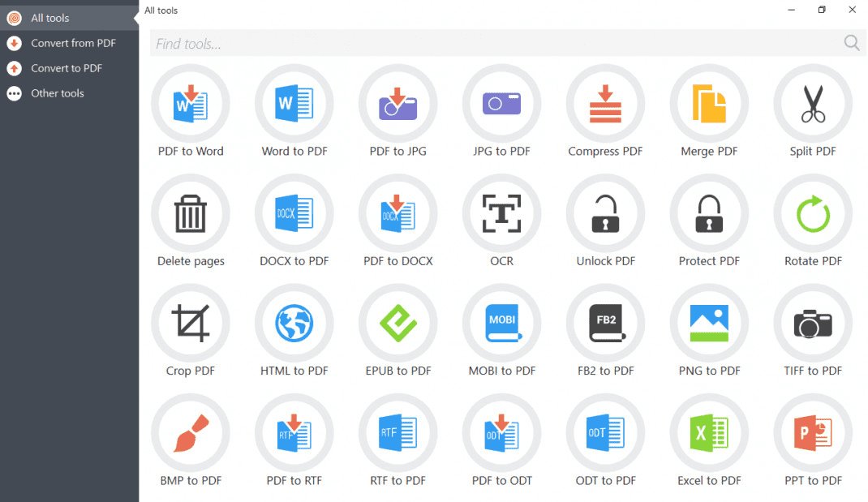Launch the HTML to PDF converter
This screenshot has width=868, height=502.
pyautogui.click(x=294, y=324)
